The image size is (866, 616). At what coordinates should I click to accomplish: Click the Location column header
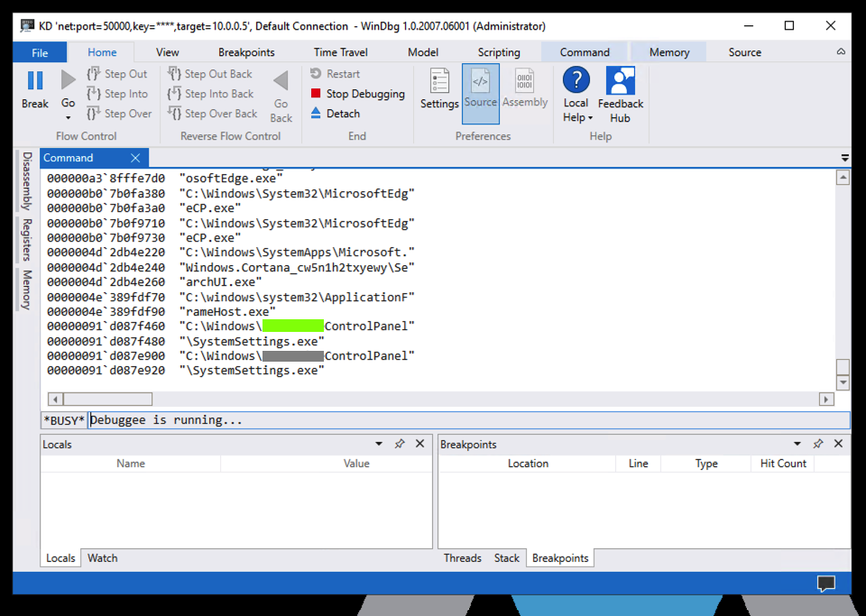[528, 464]
